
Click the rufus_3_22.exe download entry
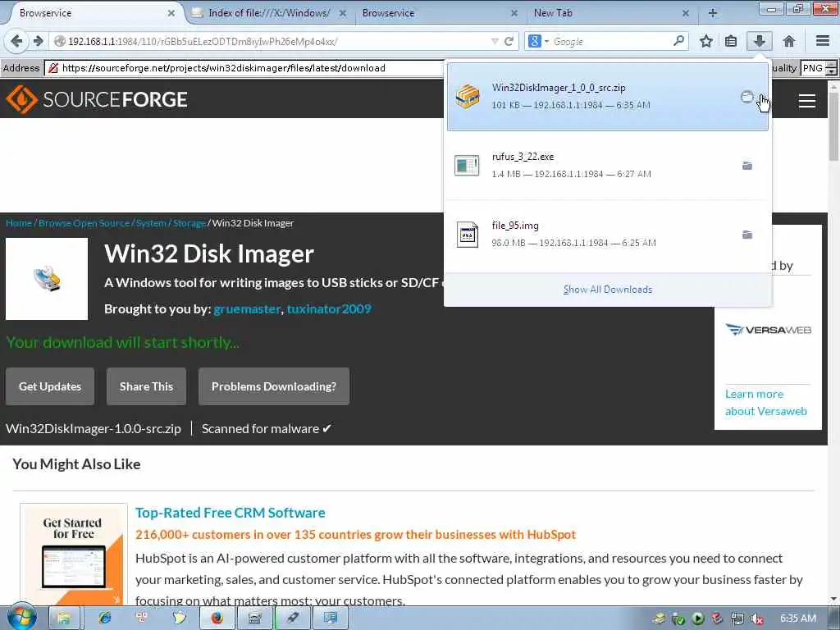(x=608, y=165)
